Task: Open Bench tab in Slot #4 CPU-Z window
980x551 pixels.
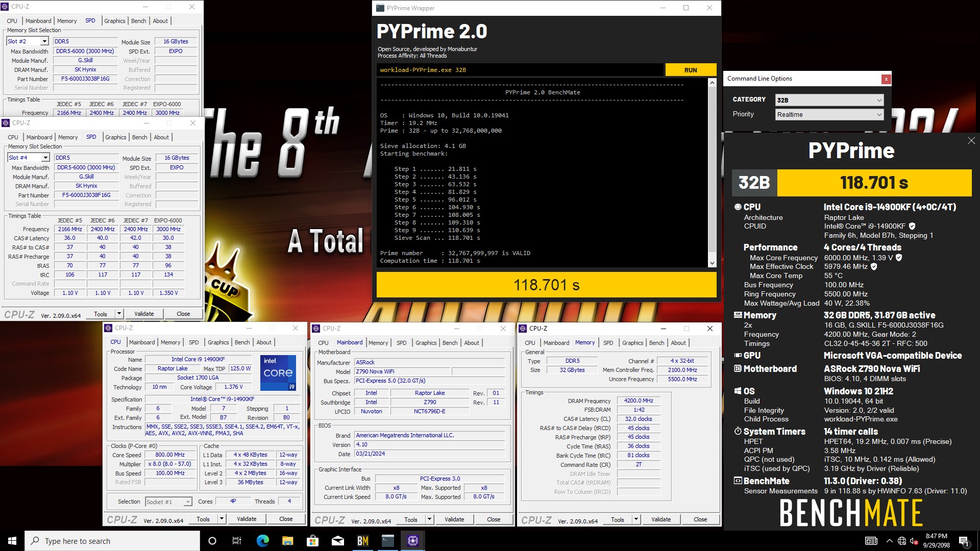Action: [x=139, y=137]
